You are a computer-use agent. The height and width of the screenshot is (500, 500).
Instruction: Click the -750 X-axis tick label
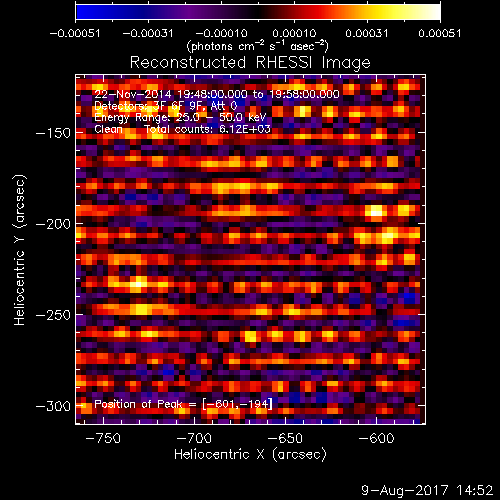103,438
